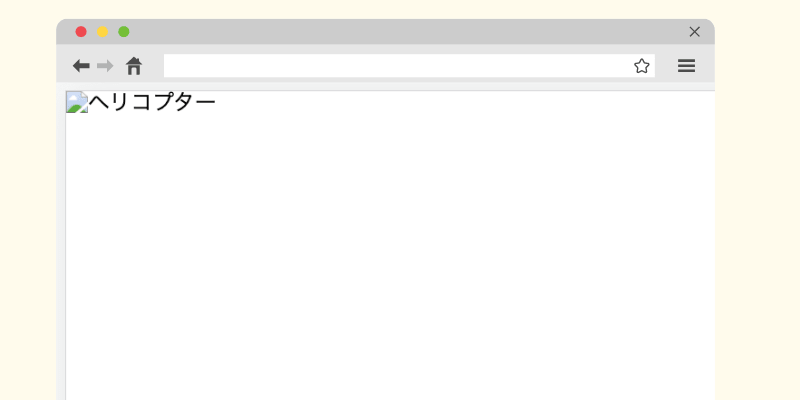The width and height of the screenshot is (800, 400).
Task: Close the window with the X icon
Action: coord(694,32)
